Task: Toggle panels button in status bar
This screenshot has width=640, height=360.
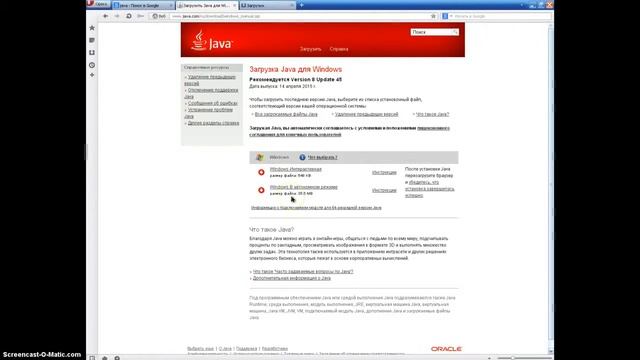Action: (x=92, y=358)
